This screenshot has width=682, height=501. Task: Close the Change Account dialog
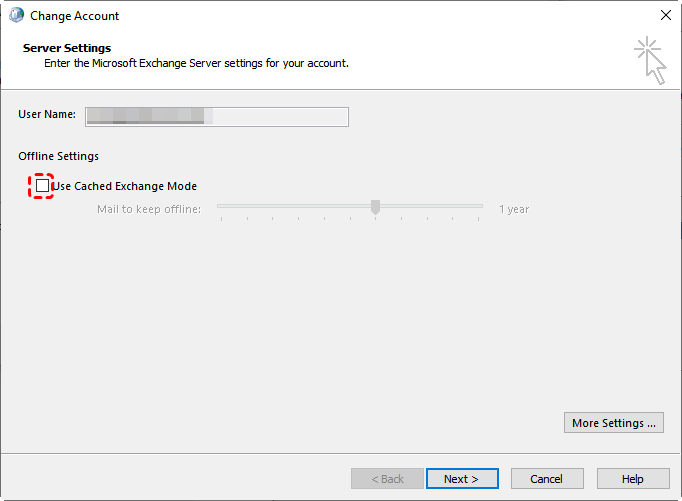click(x=665, y=16)
